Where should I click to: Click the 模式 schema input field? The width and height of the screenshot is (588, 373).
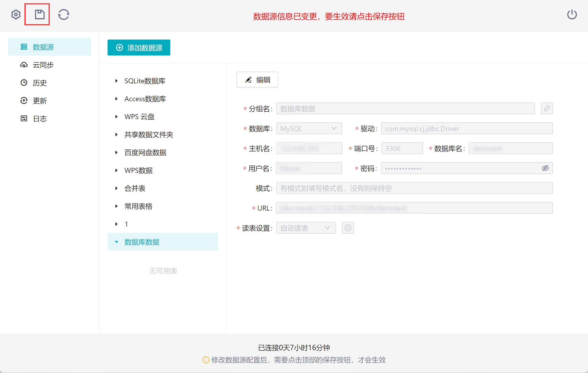click(414, 188)
